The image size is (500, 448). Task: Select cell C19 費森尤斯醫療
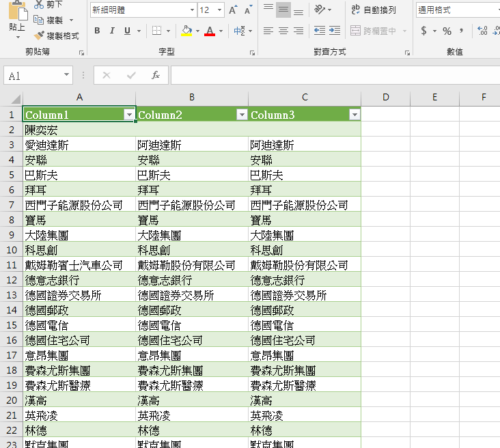[305, 385]
